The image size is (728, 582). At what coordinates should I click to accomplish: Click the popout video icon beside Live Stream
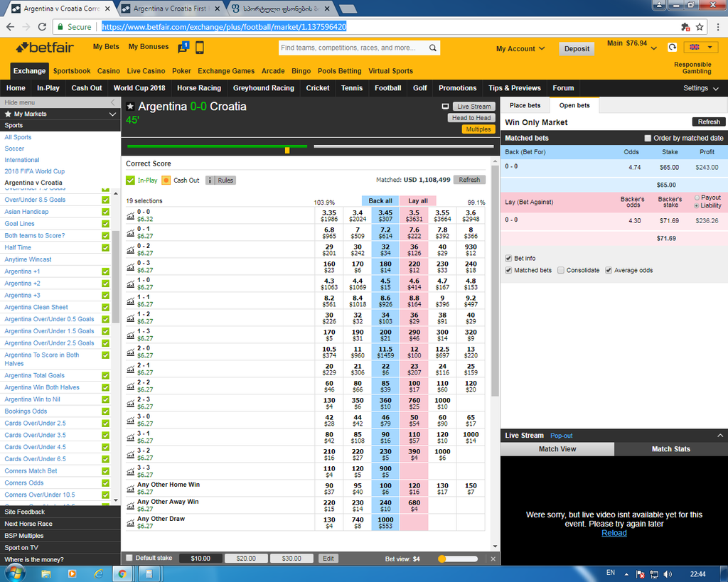click(445, 107)
